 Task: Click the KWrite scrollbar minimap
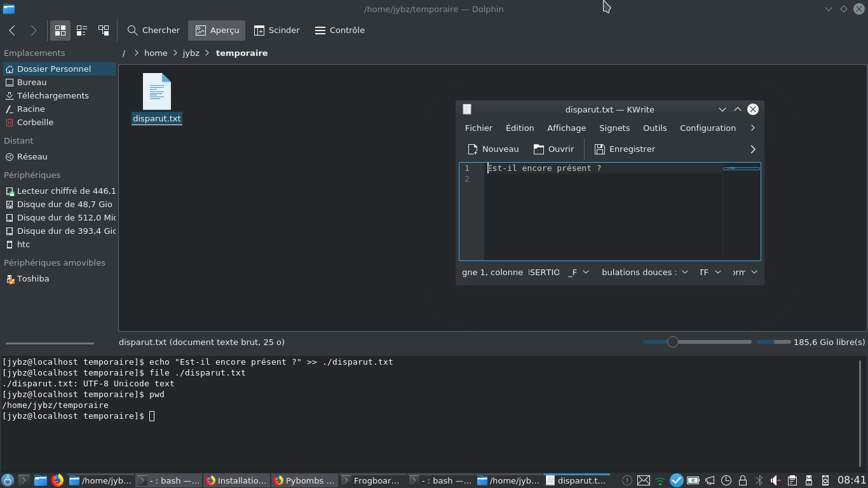tap(742, 212)
